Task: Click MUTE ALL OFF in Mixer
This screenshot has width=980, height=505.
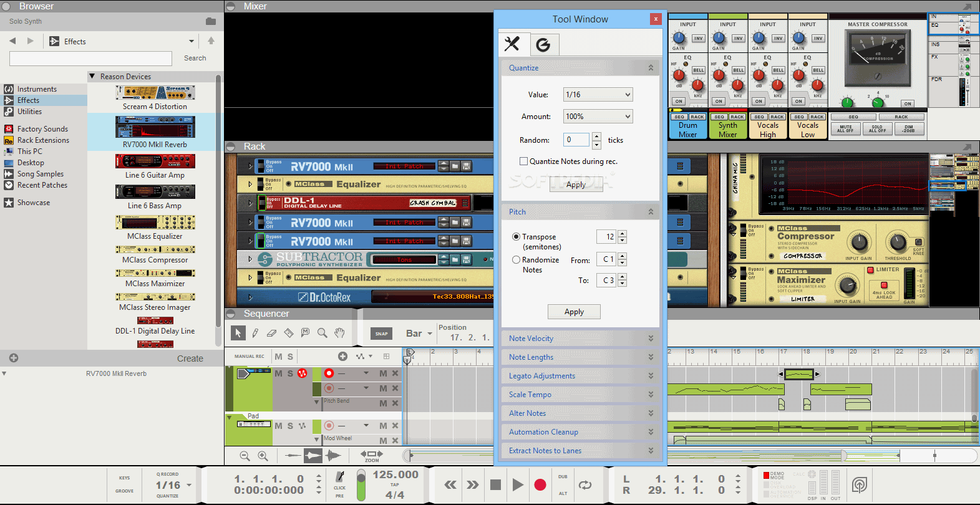Action: pos(845,129)
